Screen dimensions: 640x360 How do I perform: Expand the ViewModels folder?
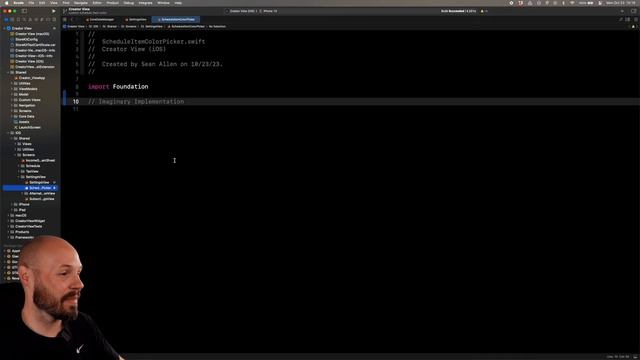pos(12,89)
